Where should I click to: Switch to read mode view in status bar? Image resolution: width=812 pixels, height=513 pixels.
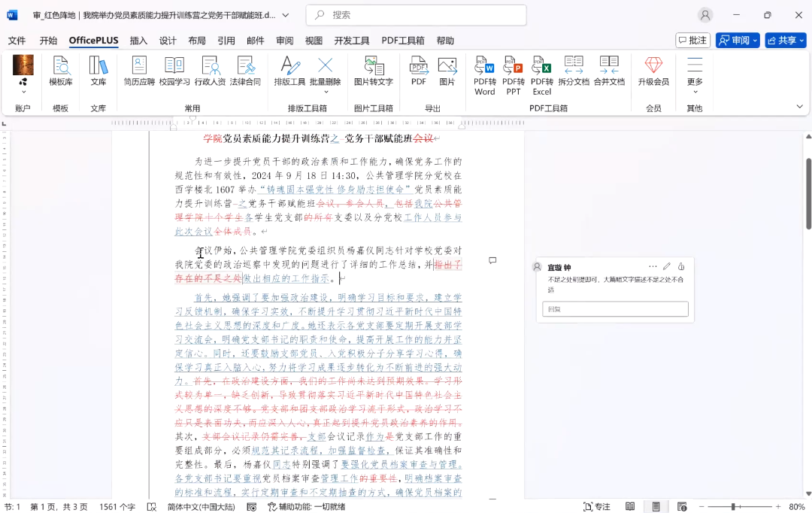630,507
